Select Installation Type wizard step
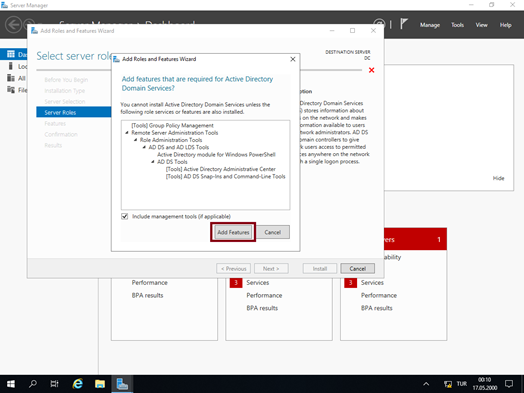 tap(64, 91)
